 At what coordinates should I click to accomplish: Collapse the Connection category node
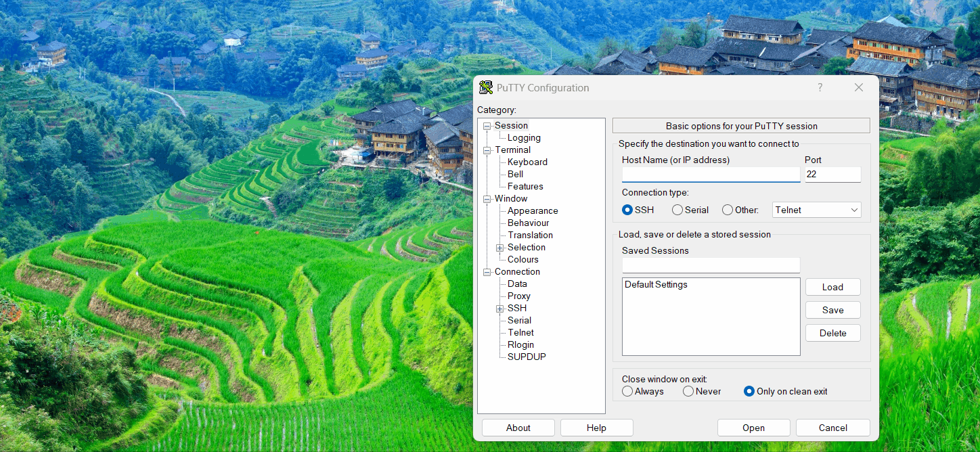pyautogui.click(x=487, y=272)
